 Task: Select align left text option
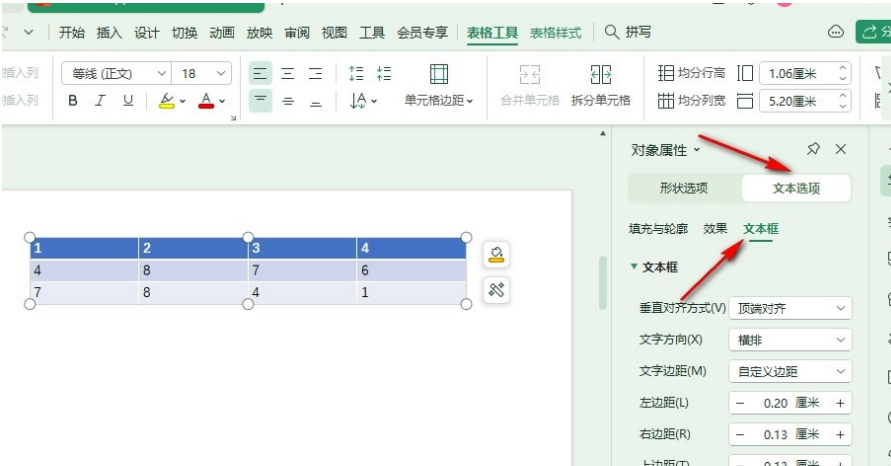[260, 73]
